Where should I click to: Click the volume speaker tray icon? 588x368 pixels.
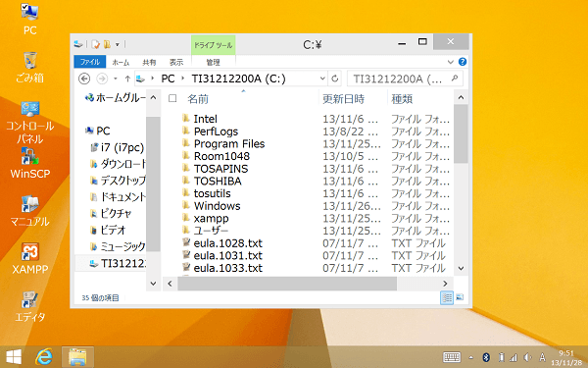coord(527,357)
